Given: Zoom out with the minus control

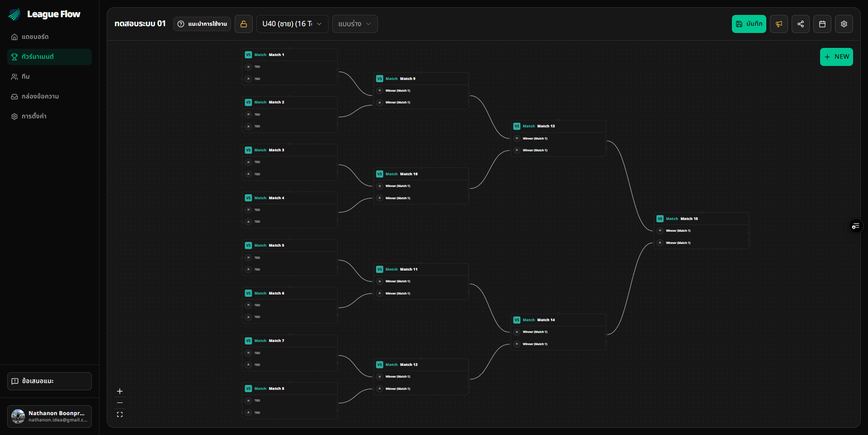Looking at the screenshot, I should tap(120, 403).
